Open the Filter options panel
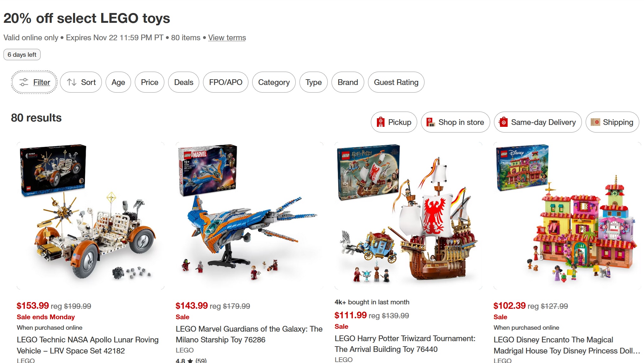644x363 pixels. click(34, 82)
